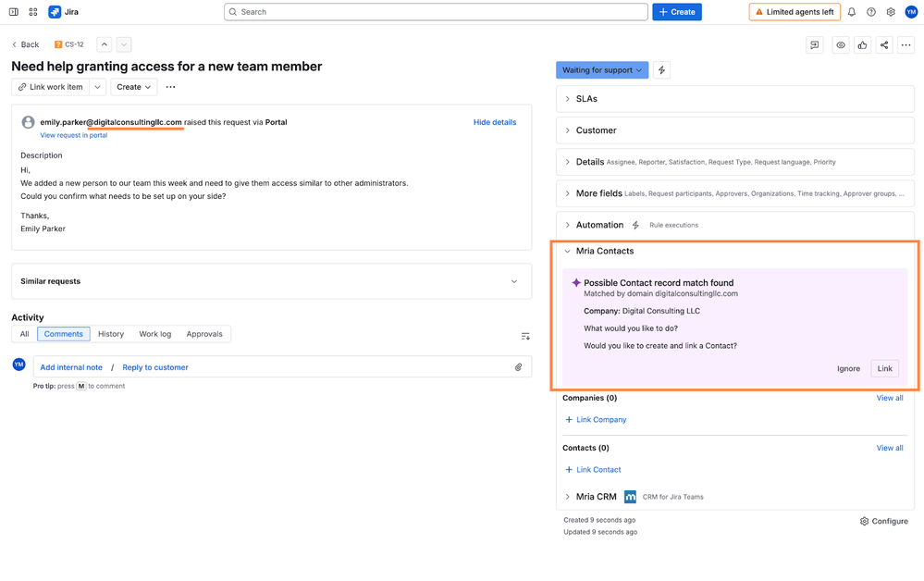Click Limited agents left warning button
This screenshot has height=581, width=924.
[x=795, y=12]
